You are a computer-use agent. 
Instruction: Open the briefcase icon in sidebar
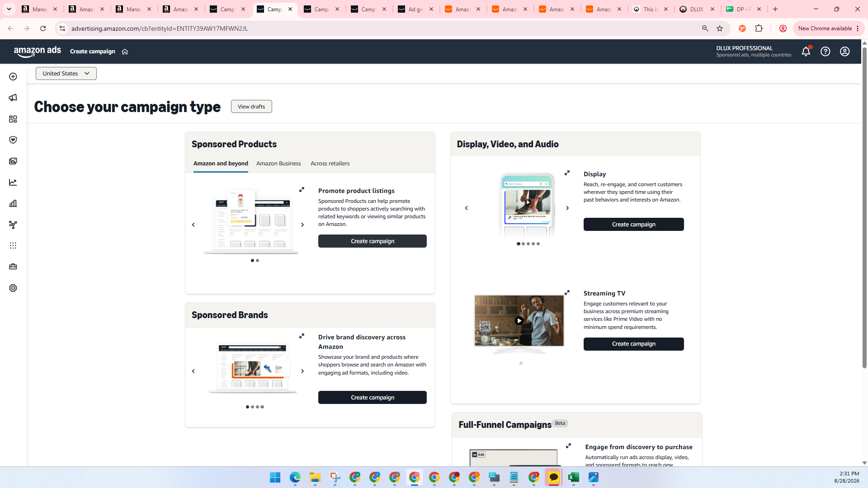(13, 267)
